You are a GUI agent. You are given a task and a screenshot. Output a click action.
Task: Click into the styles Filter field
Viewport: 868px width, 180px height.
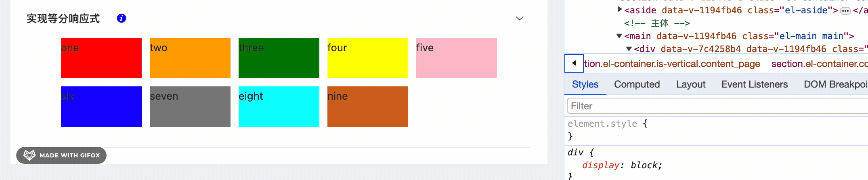(x=717, y=106)
